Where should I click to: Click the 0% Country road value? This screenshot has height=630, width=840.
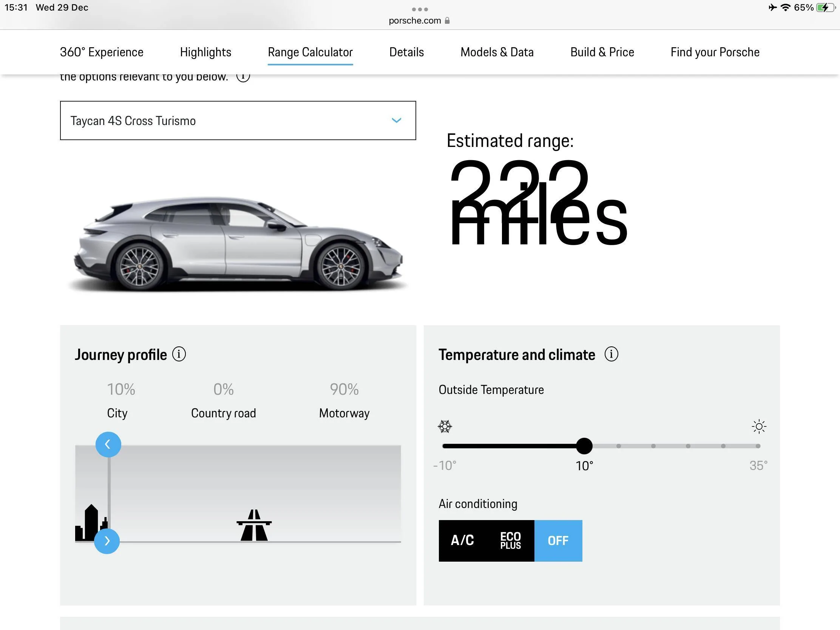223,389
